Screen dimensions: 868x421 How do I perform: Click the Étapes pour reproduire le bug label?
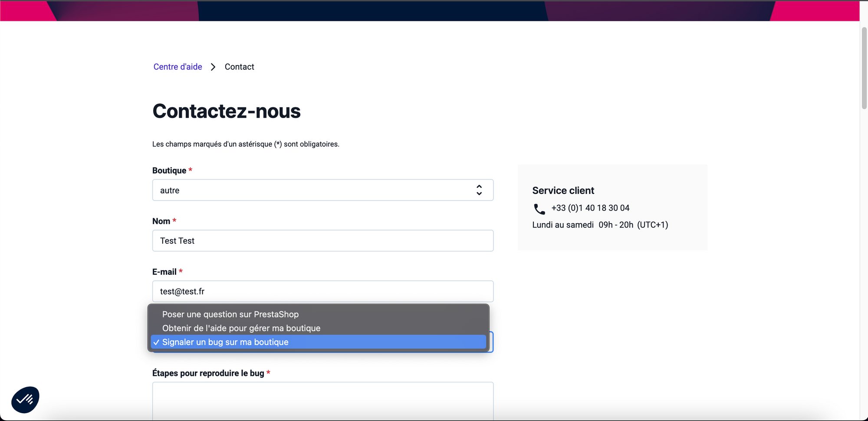coord(208,373)
